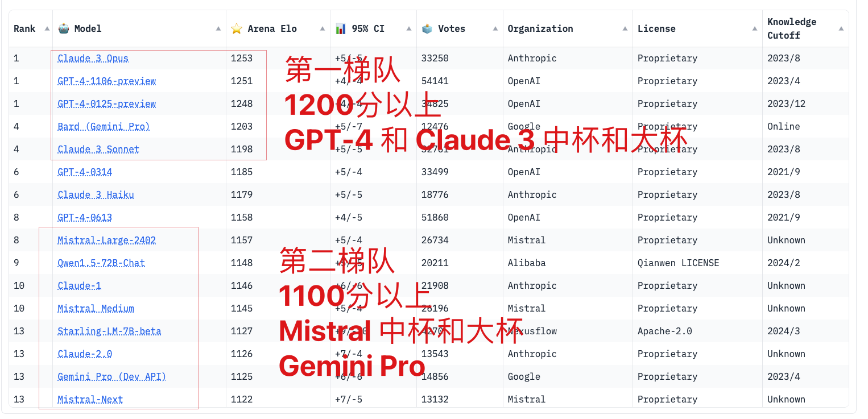The width and height of the screenshot is (868, 419).
Task: Select the Elo score 1248
Action: 242,103
